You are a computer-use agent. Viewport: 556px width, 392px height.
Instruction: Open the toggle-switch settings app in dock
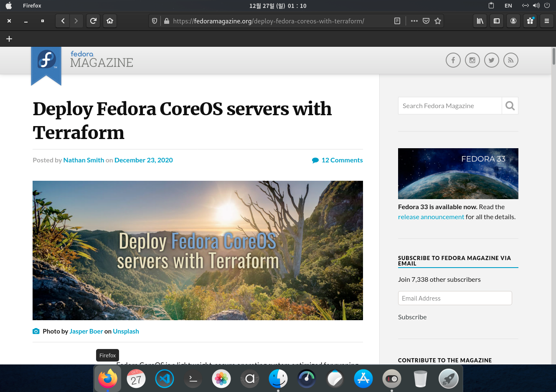(392, 379)
